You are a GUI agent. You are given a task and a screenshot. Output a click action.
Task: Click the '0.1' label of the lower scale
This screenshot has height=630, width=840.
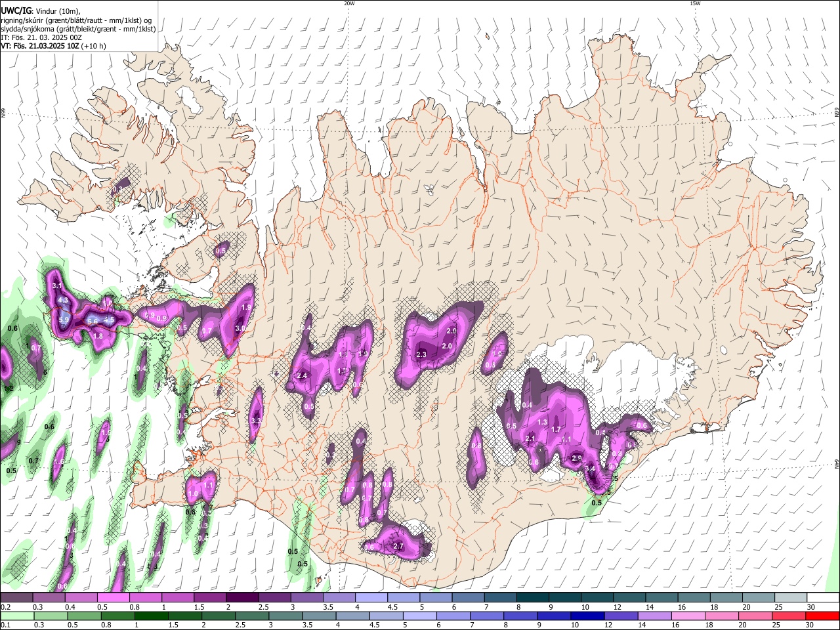click(x=5, y=625)
